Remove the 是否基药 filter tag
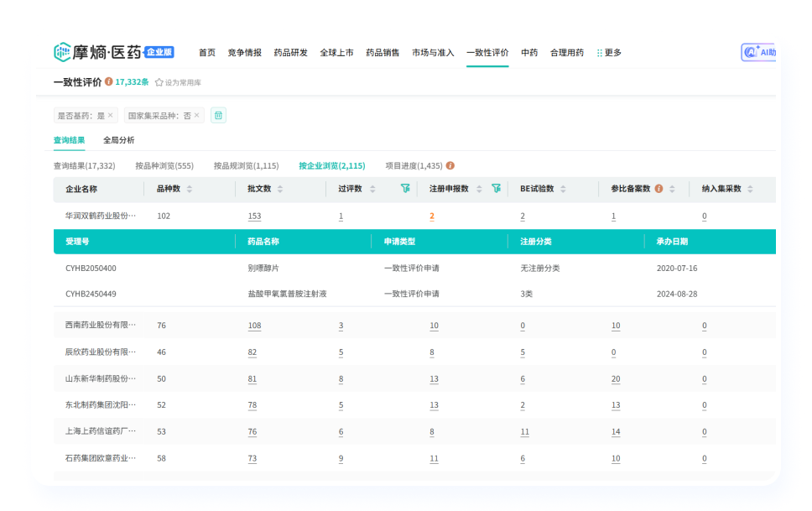Viewport: 812px width, 511px height. (110, 115)
